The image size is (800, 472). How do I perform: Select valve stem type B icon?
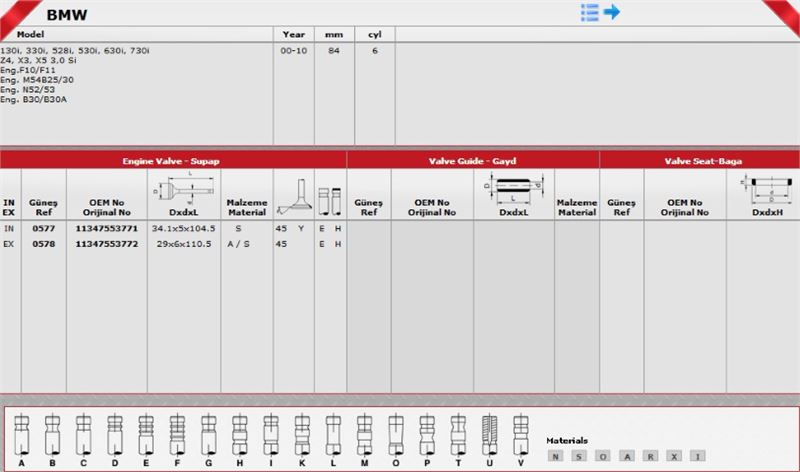(x=53, y=435)
